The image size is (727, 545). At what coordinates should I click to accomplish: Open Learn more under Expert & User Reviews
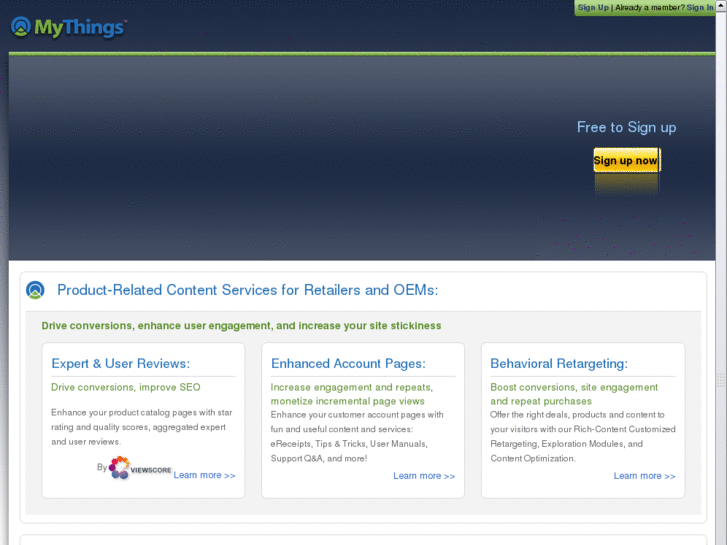(x=204, y=475)
